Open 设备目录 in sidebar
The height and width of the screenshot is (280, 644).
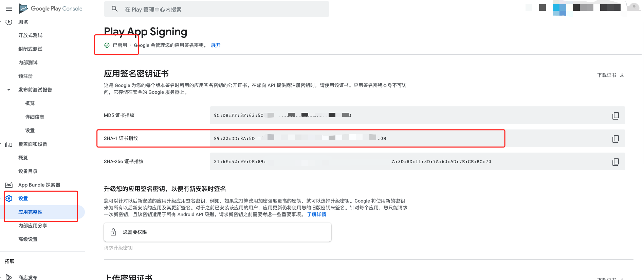point(28,171)
